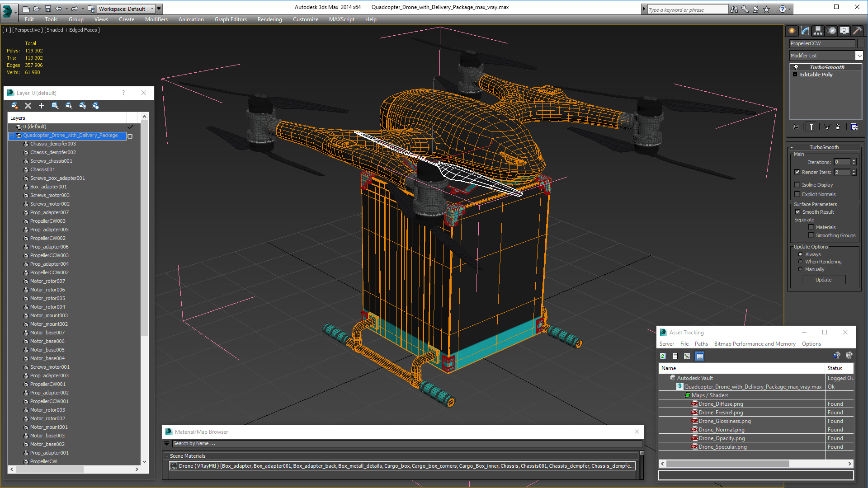Click the object color swatch next to PropellerCCW

coord(861,43)
